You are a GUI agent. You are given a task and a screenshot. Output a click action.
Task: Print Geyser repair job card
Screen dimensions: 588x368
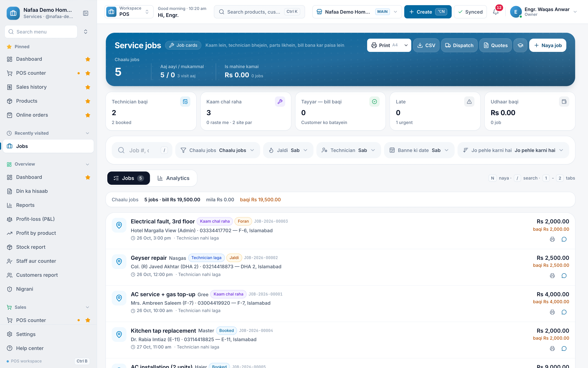coord(552,275)
